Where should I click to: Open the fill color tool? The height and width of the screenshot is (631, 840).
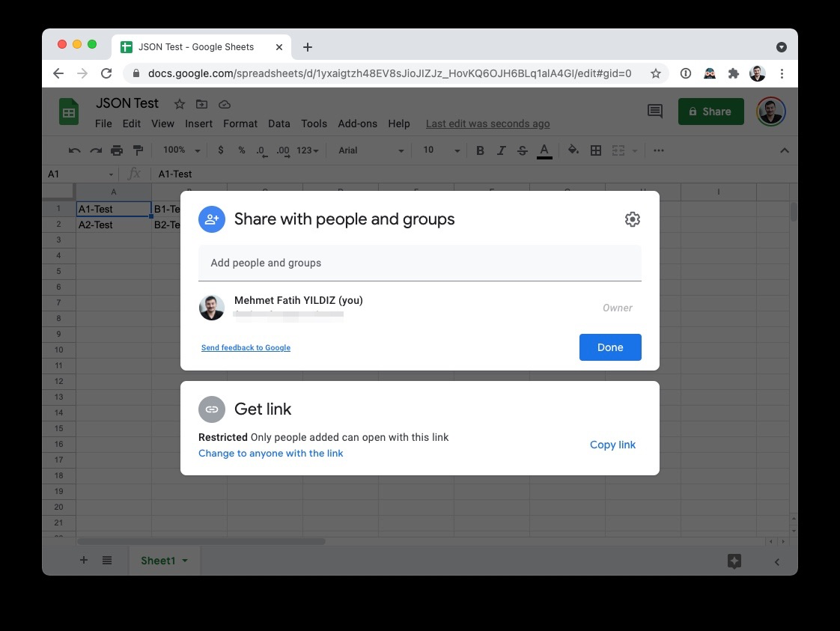pyautogui.click(x=573, y=150)
